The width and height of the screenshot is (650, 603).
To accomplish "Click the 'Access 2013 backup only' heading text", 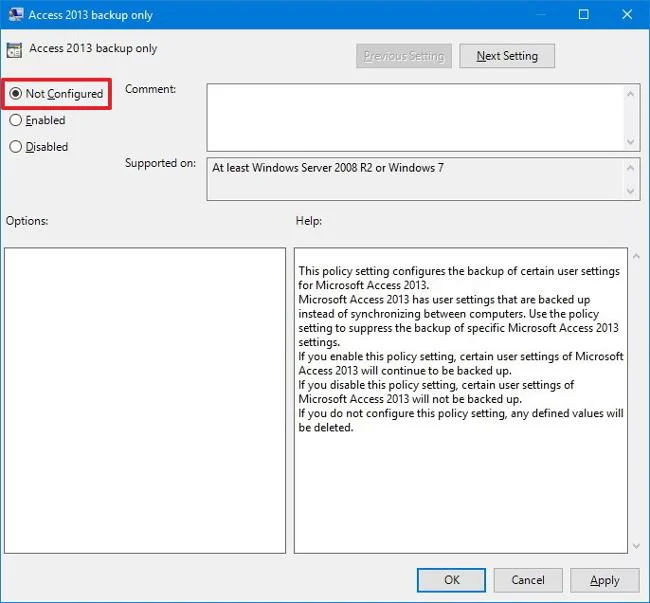I will pos(93,48).
